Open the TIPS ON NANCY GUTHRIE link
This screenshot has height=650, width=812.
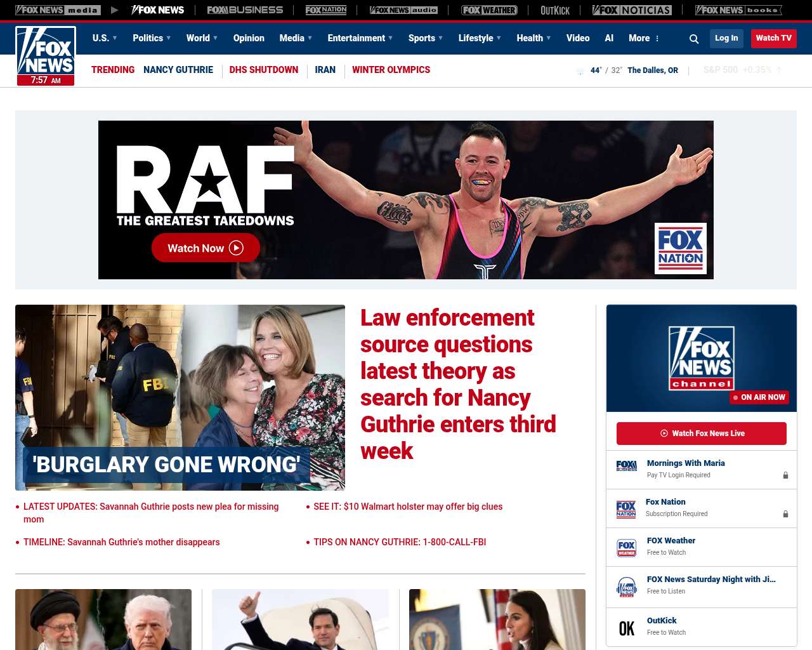[x=400, y=542]
